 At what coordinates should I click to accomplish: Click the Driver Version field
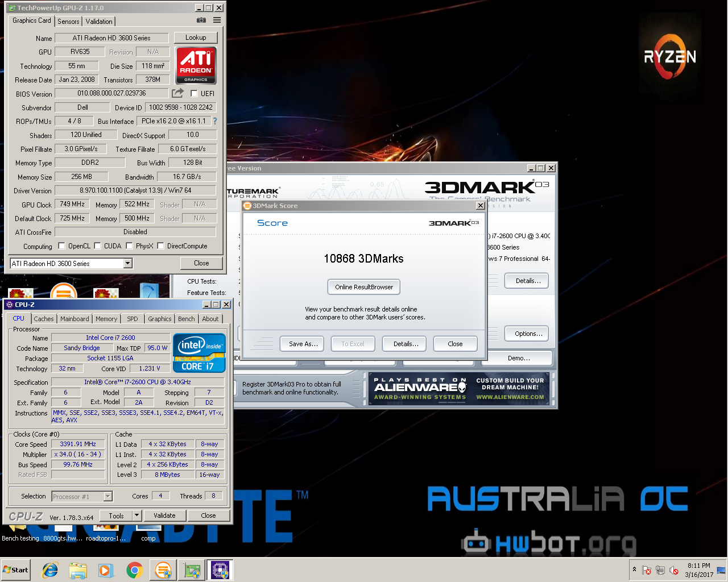click(135, 190)
